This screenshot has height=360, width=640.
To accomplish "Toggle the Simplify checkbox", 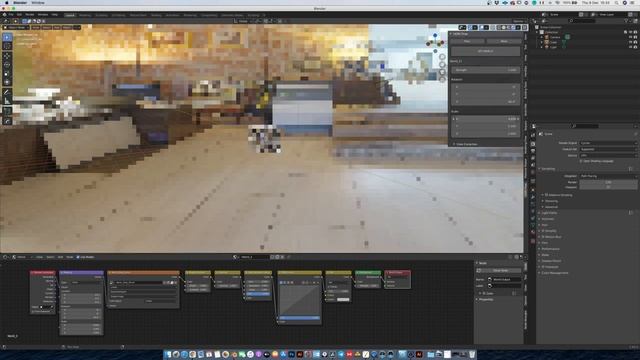I will click(543, 231).
